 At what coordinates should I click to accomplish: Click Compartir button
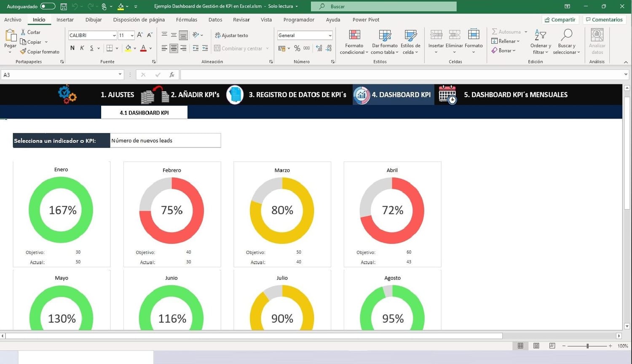pos(560,20)
